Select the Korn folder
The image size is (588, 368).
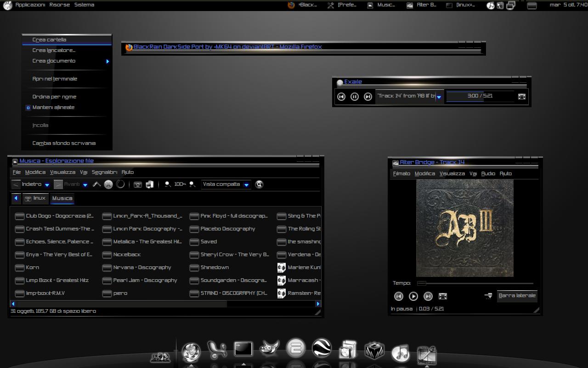tap(27, 267)
